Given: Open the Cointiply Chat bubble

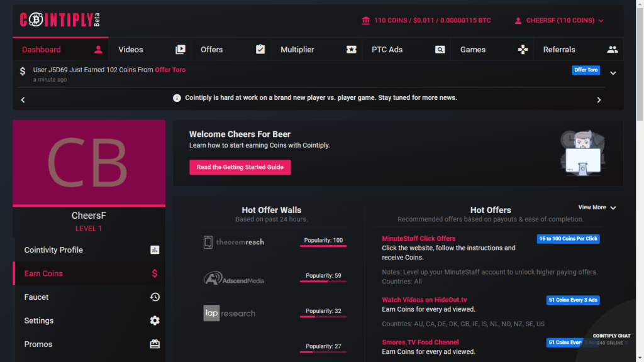Looking at the screenshot, I should coord(611,339).
